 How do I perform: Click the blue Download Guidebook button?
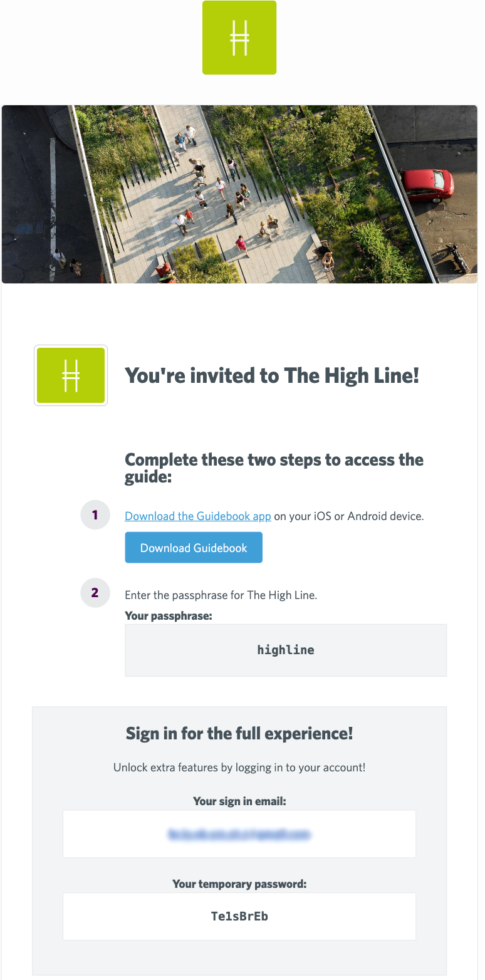tap(194, 548)
